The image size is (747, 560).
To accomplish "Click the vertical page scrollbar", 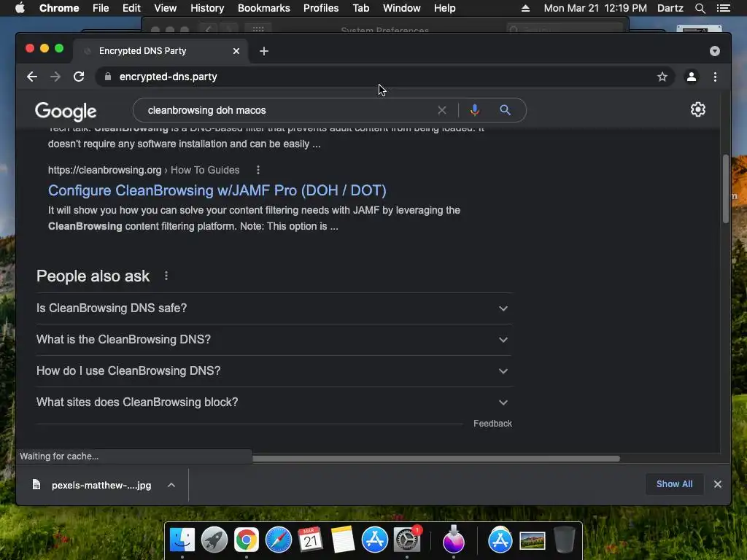I will click(726, 189).
